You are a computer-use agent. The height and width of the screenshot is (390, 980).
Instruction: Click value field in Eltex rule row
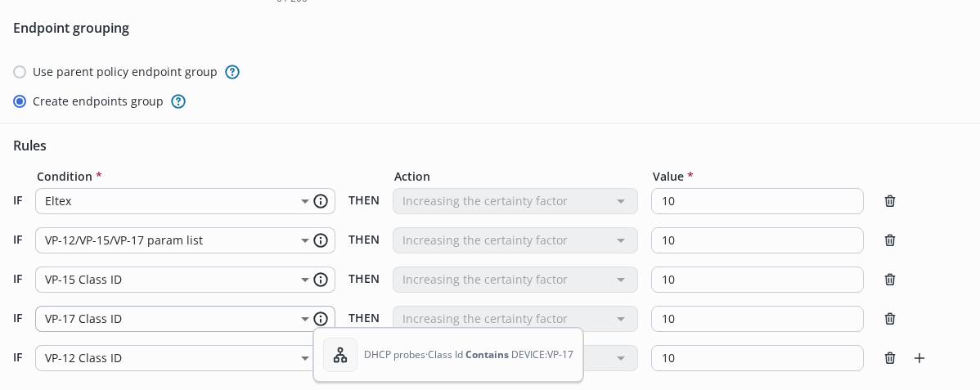[x=757, y=201]
